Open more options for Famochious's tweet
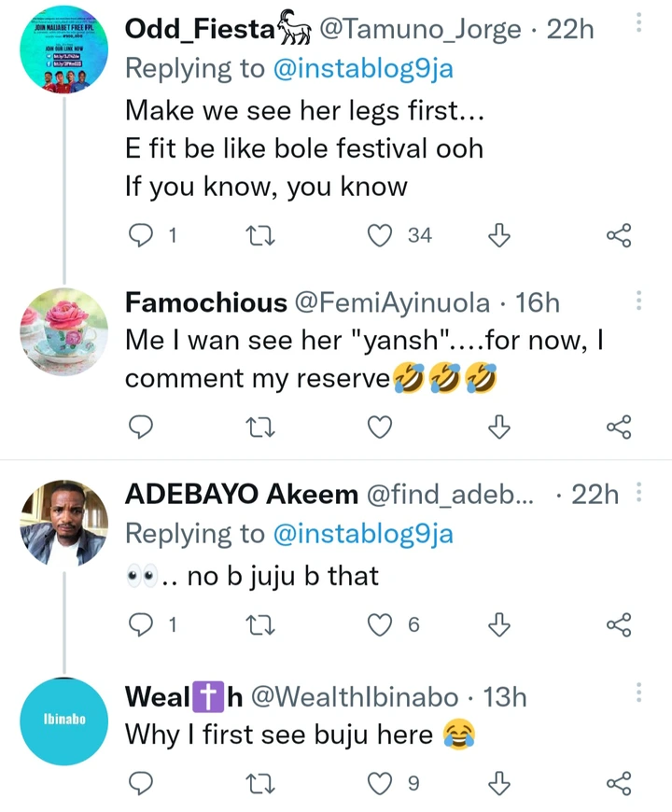 coord(639,301)
